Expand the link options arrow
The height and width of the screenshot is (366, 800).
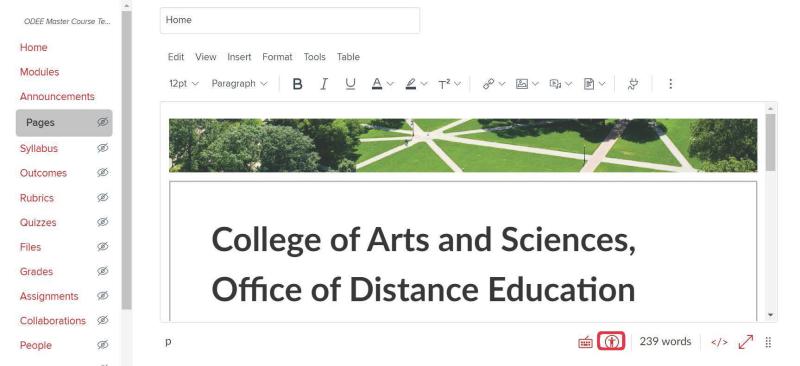502,84
